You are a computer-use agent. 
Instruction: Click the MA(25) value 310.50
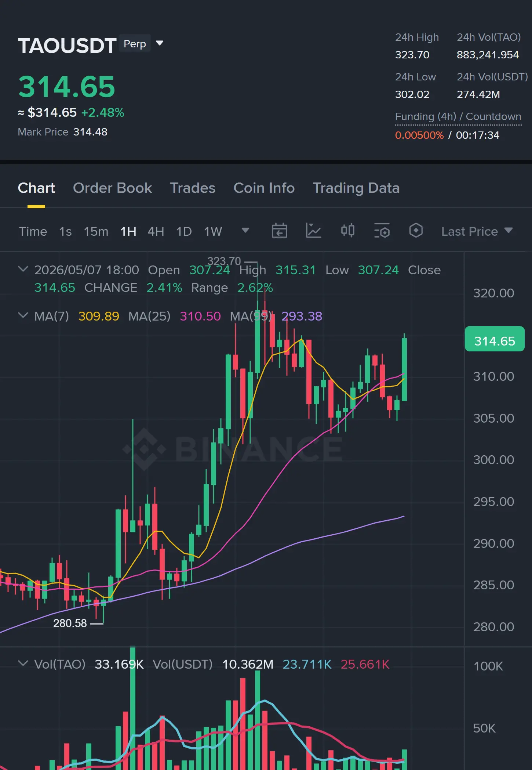click(x=200, y=316)
